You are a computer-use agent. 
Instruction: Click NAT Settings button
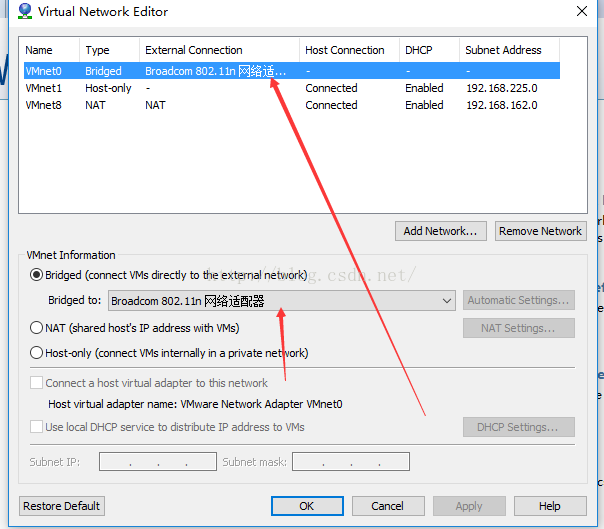tap(518, 328)
